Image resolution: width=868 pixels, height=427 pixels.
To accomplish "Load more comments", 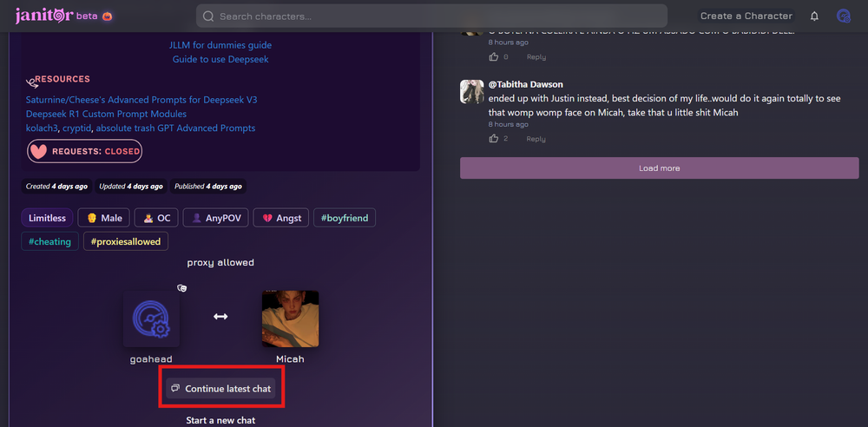I will [x=659, y=168].
